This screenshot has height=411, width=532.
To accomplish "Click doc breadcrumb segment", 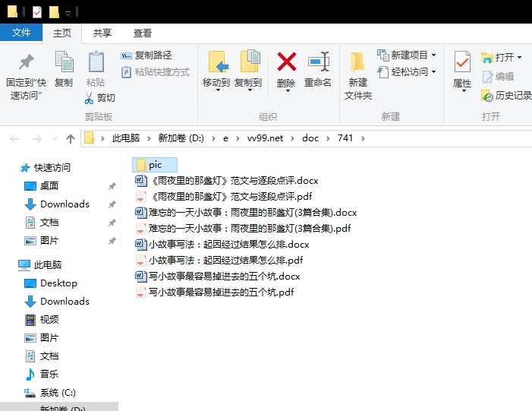I will (310, 138).
